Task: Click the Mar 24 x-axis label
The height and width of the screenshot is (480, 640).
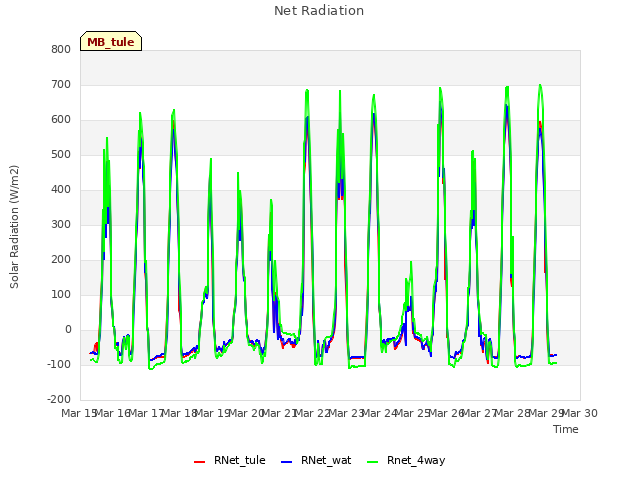Action: (380, 413)
